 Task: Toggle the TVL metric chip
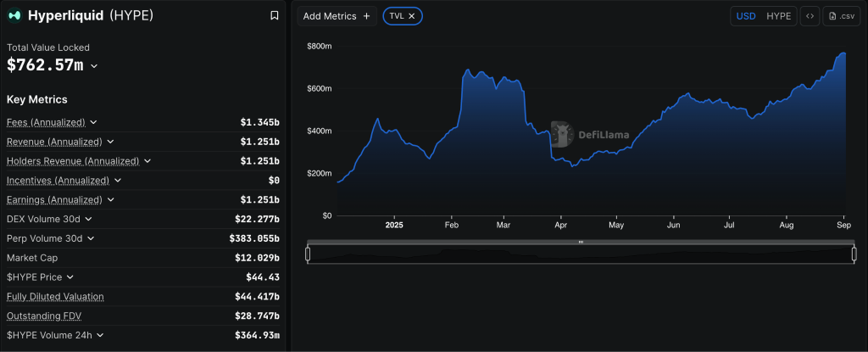point(397,16)
